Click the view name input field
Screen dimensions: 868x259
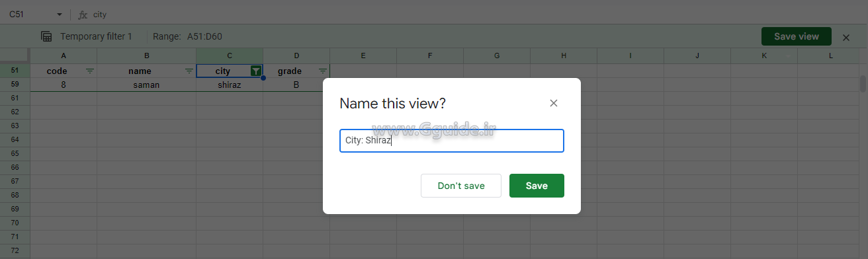point(452,141)
